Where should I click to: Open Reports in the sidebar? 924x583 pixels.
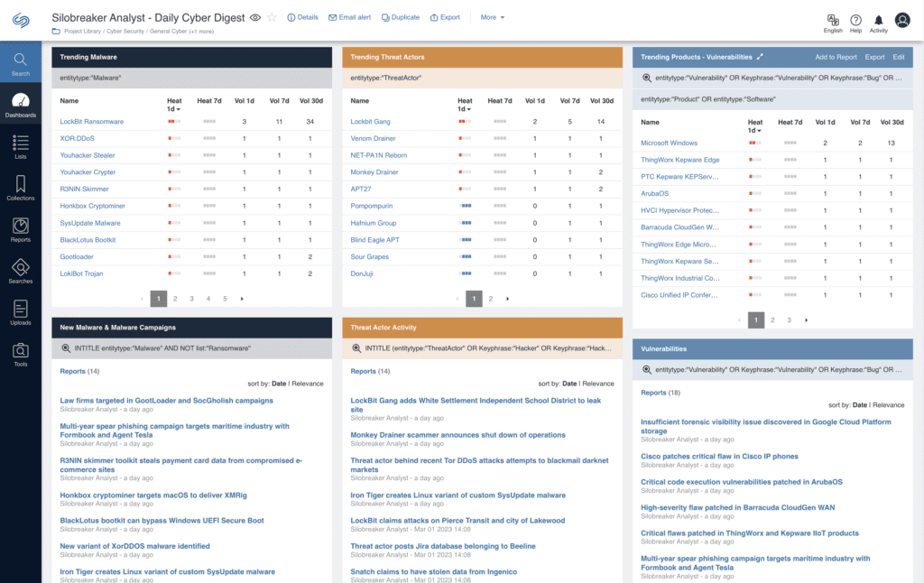coord(21,230)
